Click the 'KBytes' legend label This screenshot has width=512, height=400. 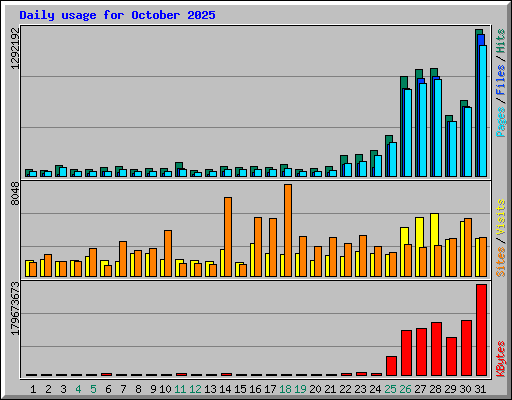(501, 359)
